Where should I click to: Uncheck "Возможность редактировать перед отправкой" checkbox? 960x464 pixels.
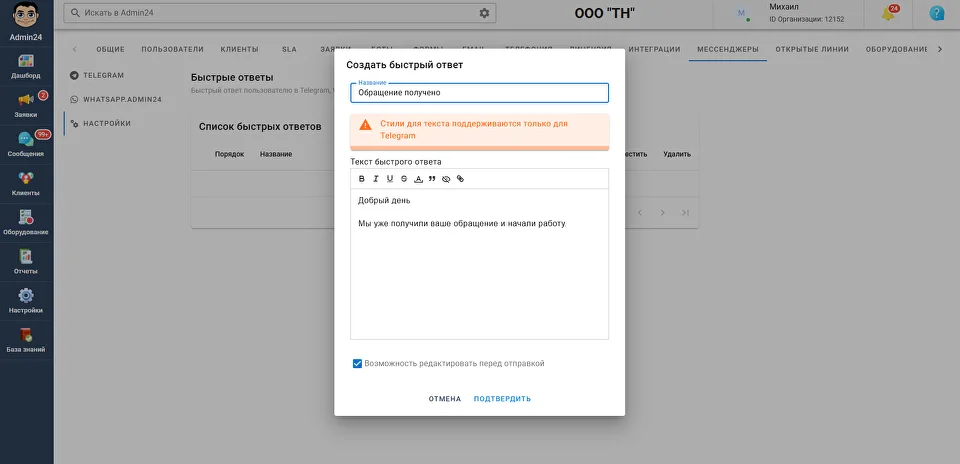pos(357,364)
